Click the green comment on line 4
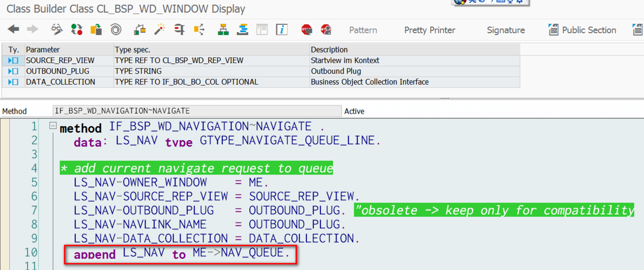The height and width of the screenshot is (270, 644). tap(196, 169)
